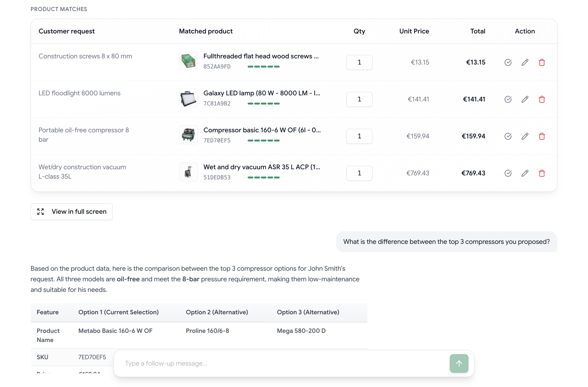Open the Metabo compressor product image
The height and width of the screenshot is (387, 588).
coord(188,135)
